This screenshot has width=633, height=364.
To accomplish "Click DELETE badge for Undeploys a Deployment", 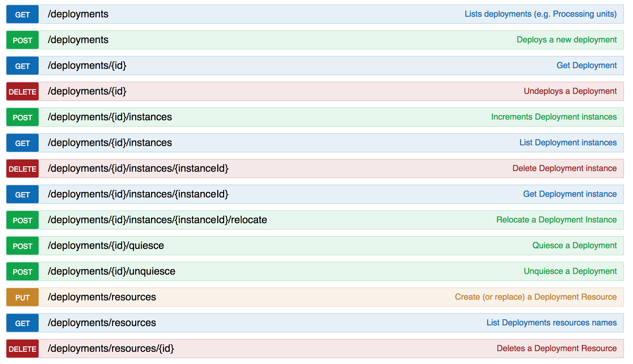I will pyautogui.click(x=23, y=91).
